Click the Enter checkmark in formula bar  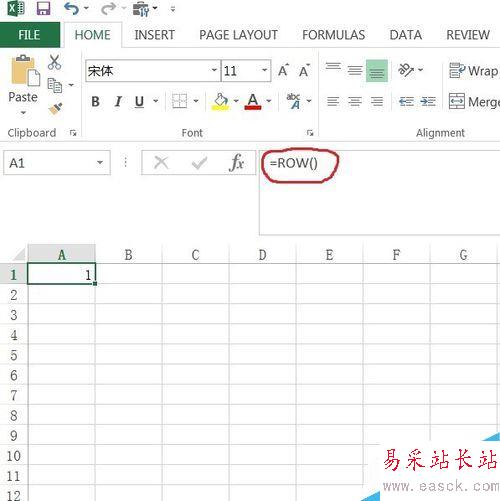pyautogui.click(x=199, y=163)
